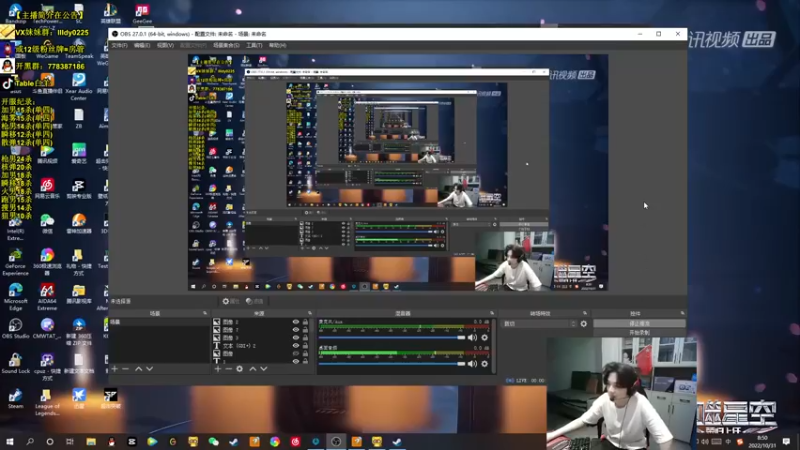Open Task View from the taskbar

pyautogui.click(x=70, y=441)
